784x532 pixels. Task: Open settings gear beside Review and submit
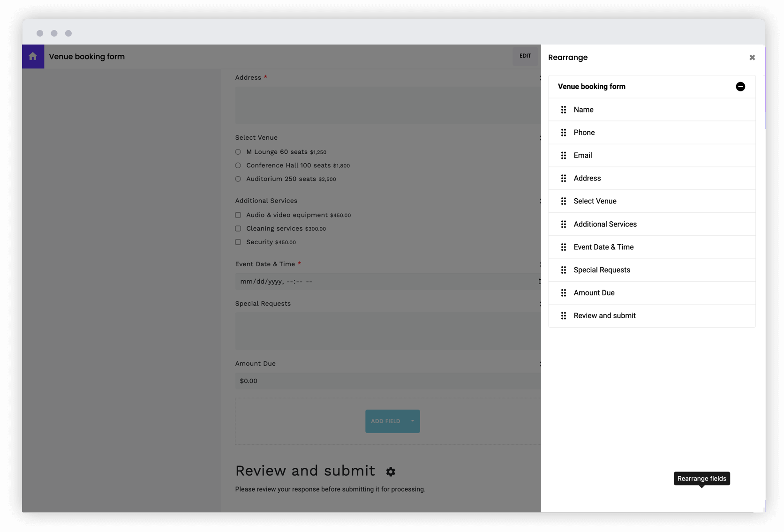[x=391, y=472]
